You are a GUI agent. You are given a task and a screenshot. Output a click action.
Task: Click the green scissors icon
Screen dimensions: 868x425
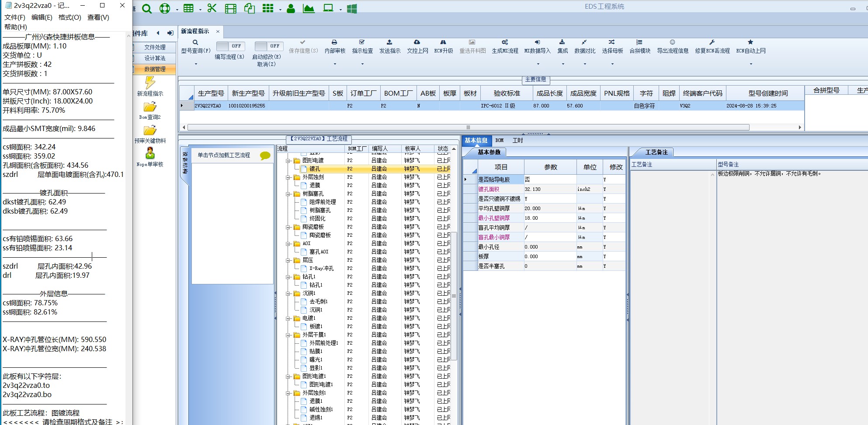212,8
